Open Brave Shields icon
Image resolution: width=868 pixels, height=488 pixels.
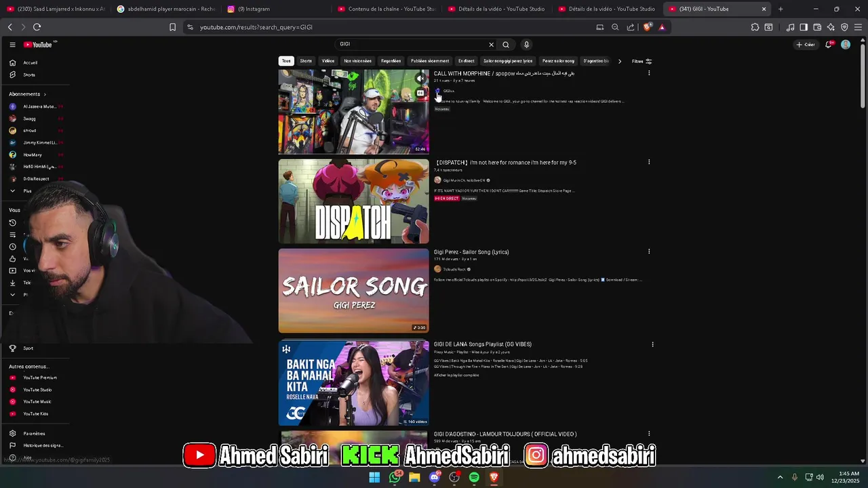[648, 27]
